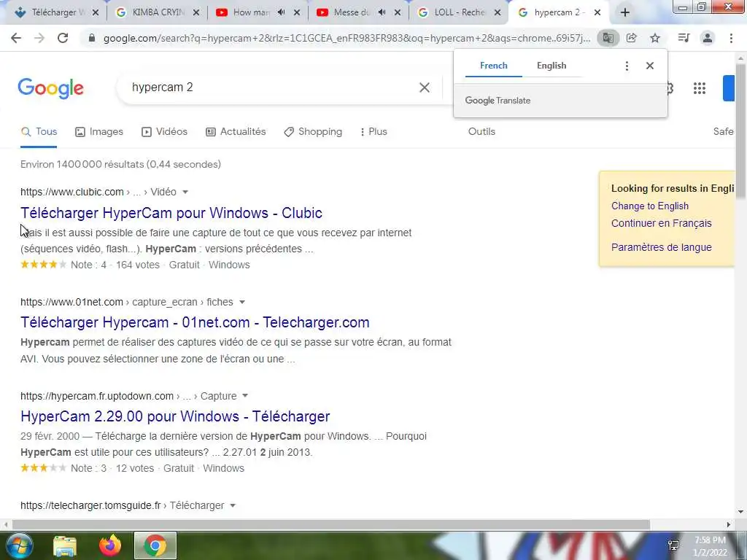Clear the search box with X icon
The image size is (747, 560).
[424, 87]
